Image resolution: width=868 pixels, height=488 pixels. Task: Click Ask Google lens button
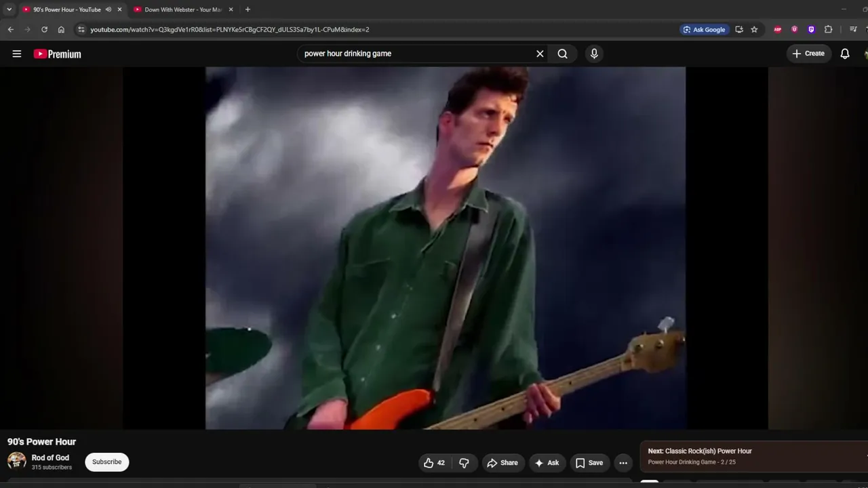tap(705, 30)
